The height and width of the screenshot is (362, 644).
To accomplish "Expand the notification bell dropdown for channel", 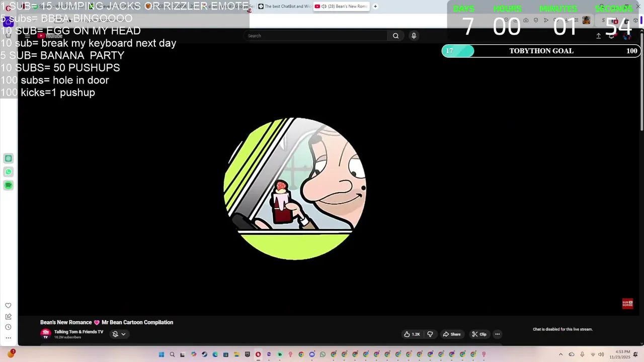I will click(119, 334).
